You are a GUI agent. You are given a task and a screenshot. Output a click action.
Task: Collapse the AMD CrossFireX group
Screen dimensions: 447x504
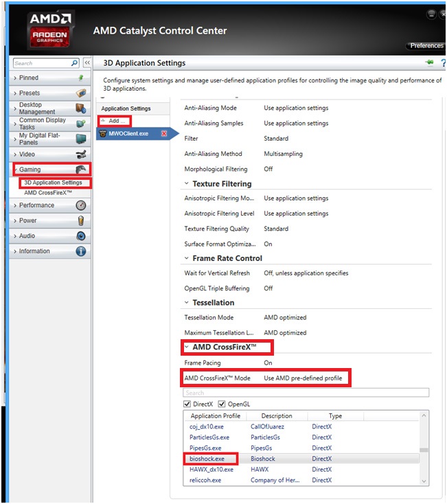point(186,347)
